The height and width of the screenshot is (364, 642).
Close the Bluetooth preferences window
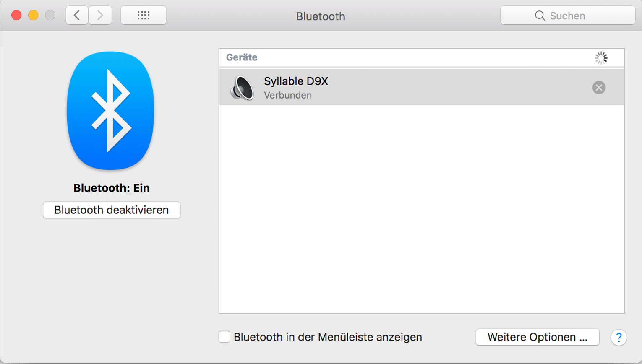[16, 16]
